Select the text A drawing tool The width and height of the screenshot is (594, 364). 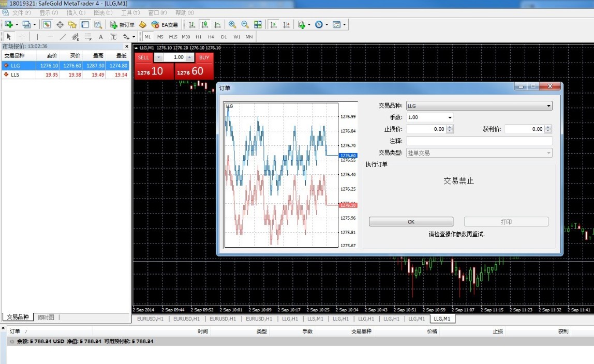pyautogui.click(x=101, y=37)
